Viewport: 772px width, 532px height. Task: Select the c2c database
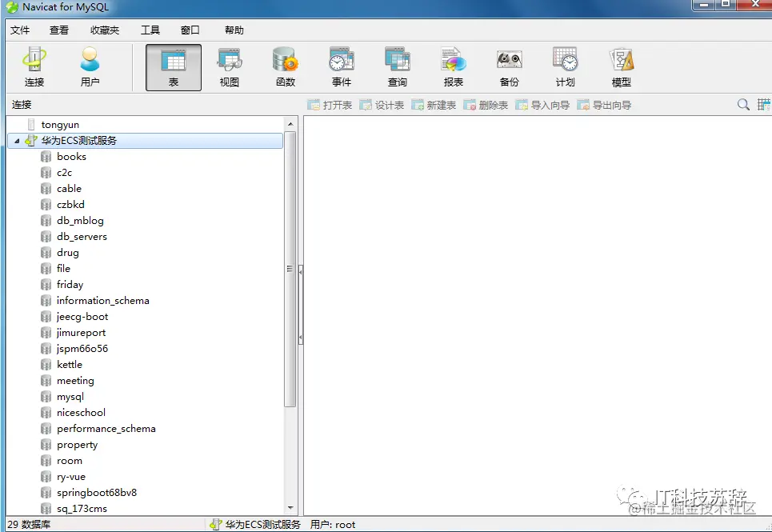point(65,173)
